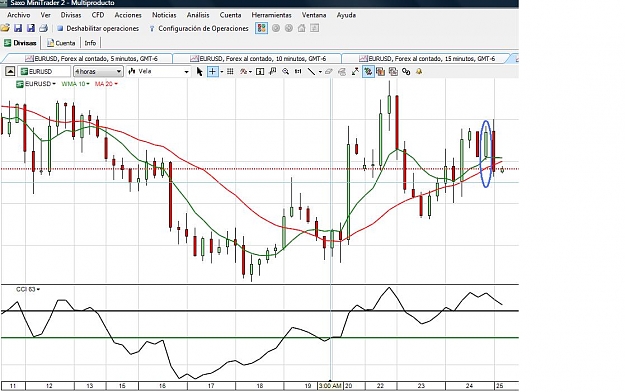Click the first save diskette icon

[18, 28]
